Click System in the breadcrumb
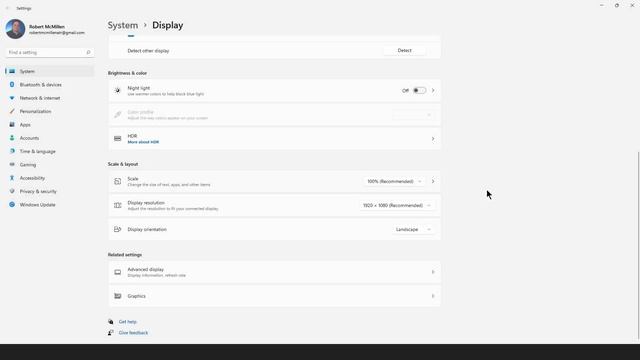The width and height of the screenshot is (640, 360). tap(123, 25)
